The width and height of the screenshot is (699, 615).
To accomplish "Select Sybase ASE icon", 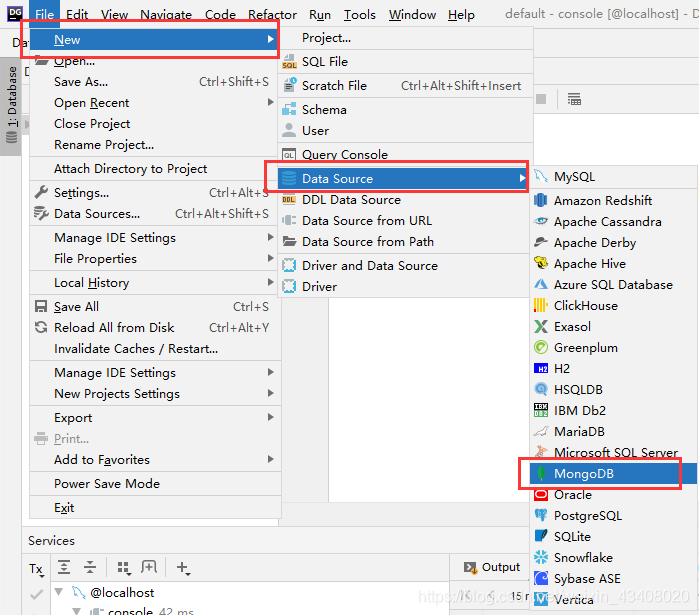I will (x=541, y=578).
